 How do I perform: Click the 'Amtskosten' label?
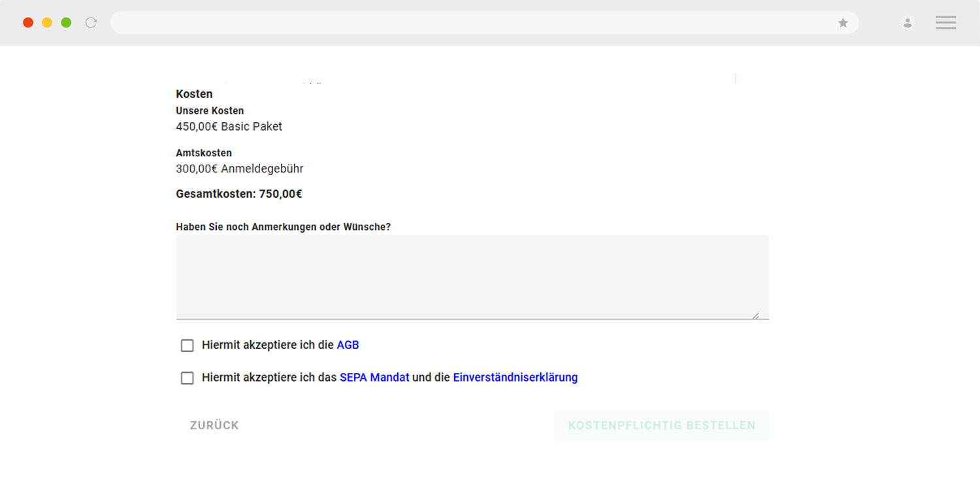(204, 153)
